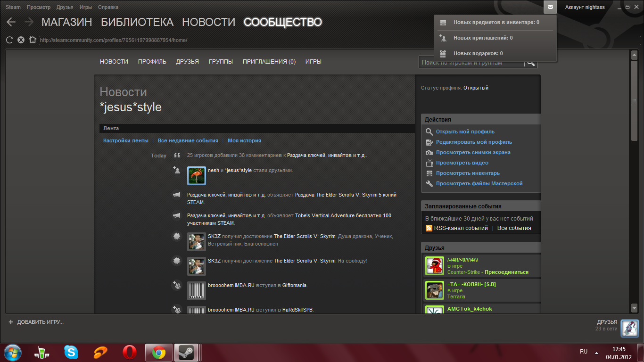This screenshot has height=362, width=644.
Task: Click broooohem avatar beside Giftomania
Action: (197, 291)
